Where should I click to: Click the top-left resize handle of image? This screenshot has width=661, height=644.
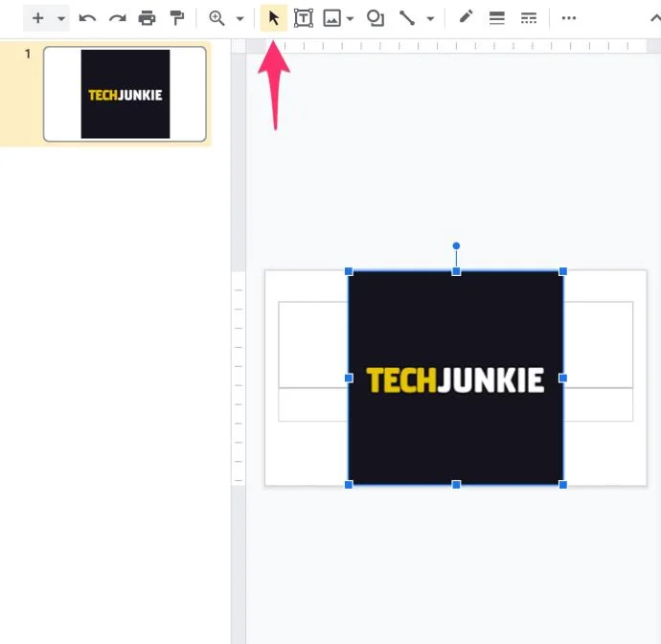349,271
